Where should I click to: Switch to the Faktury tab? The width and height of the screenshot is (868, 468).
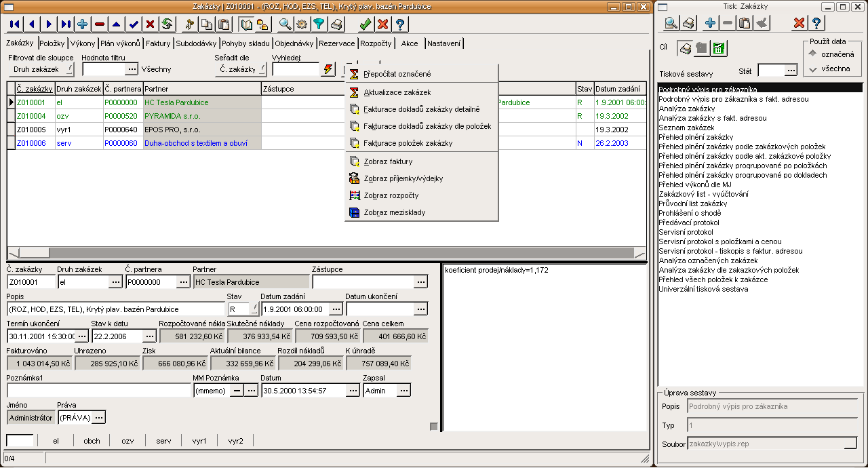coord(158,43)
